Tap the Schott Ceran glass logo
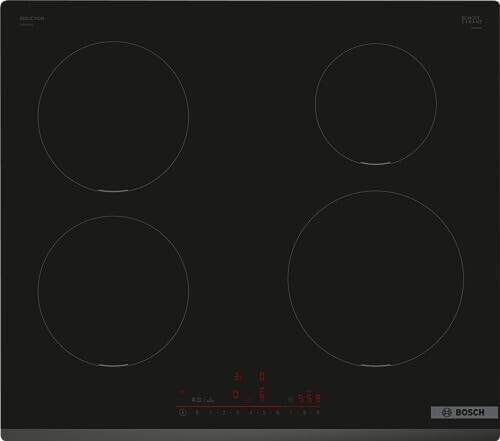 tap(472, 19)
